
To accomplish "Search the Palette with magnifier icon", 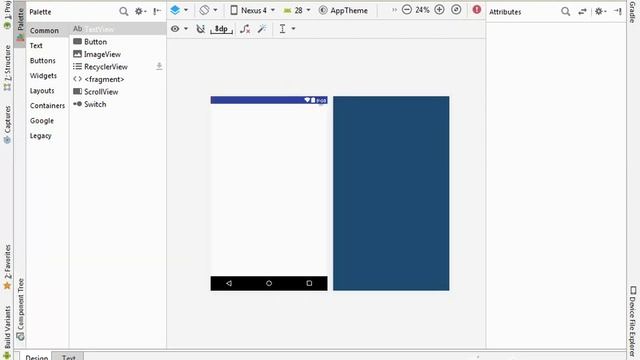I will (124, 11).
